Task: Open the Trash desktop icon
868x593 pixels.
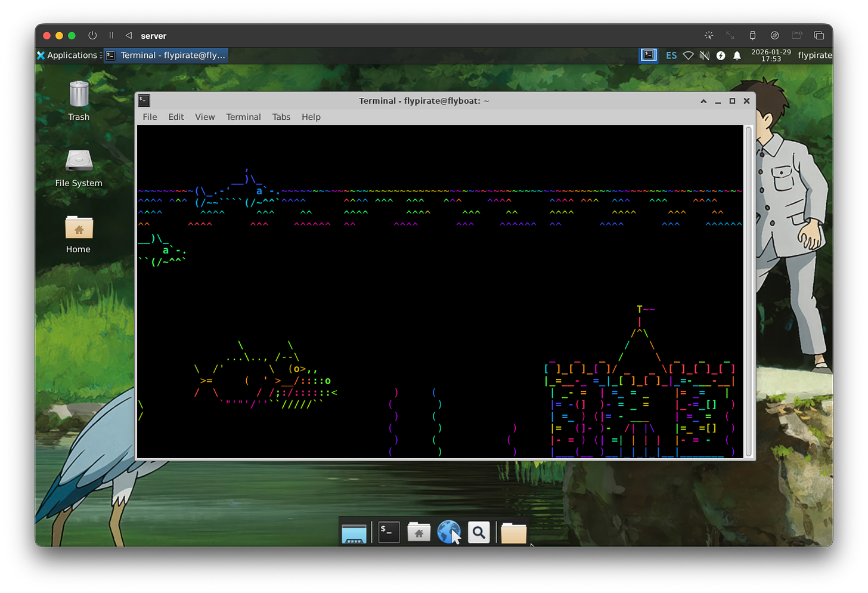Action: (x=79, y=101)
